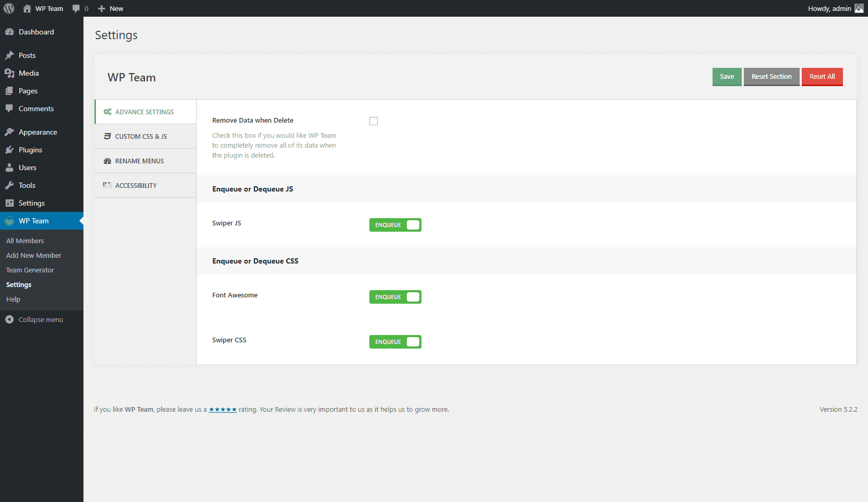Expand the Appearance menu

click(38, 132)
